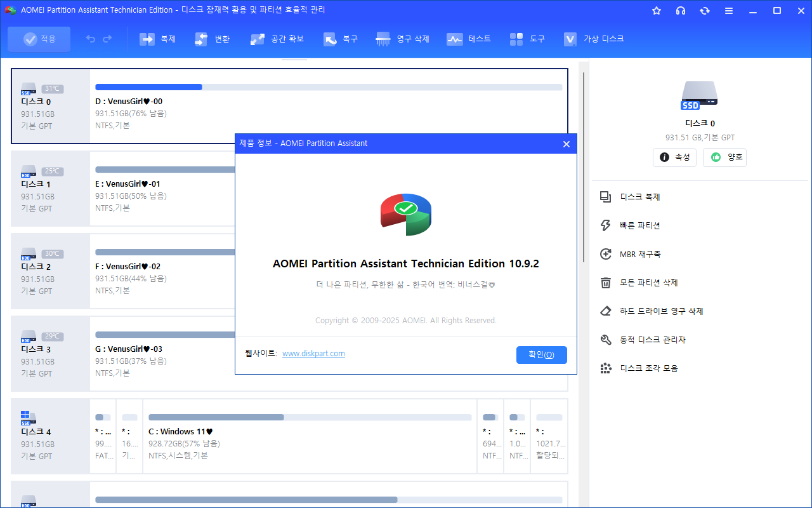Click the refresh arrows icon in title bar
The image size is (812, 508).
point(705,11)
